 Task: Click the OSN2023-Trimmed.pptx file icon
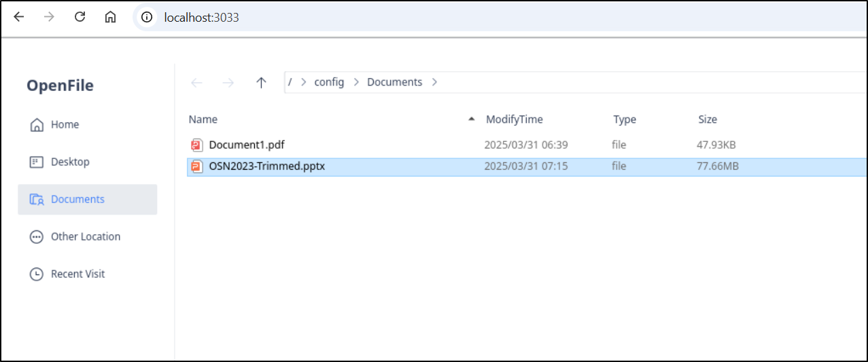tap(197, 166)
